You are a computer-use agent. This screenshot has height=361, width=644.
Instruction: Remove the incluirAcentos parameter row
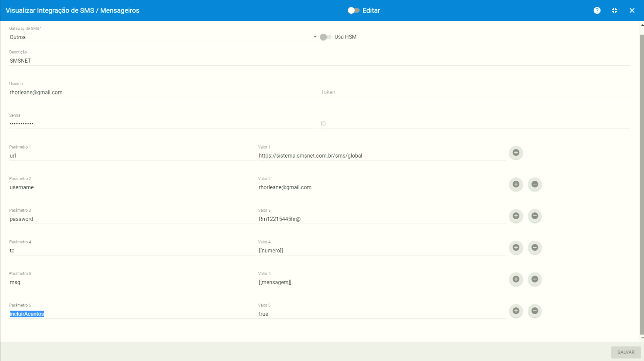point(534,311)
